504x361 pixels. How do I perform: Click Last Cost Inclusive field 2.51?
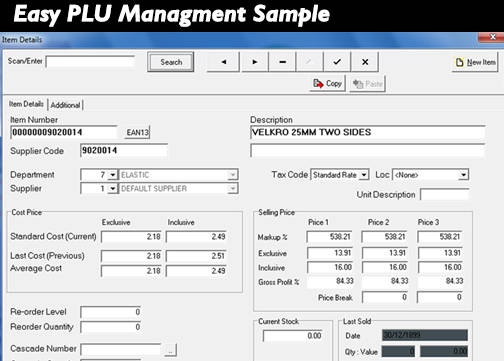[196, 256]
